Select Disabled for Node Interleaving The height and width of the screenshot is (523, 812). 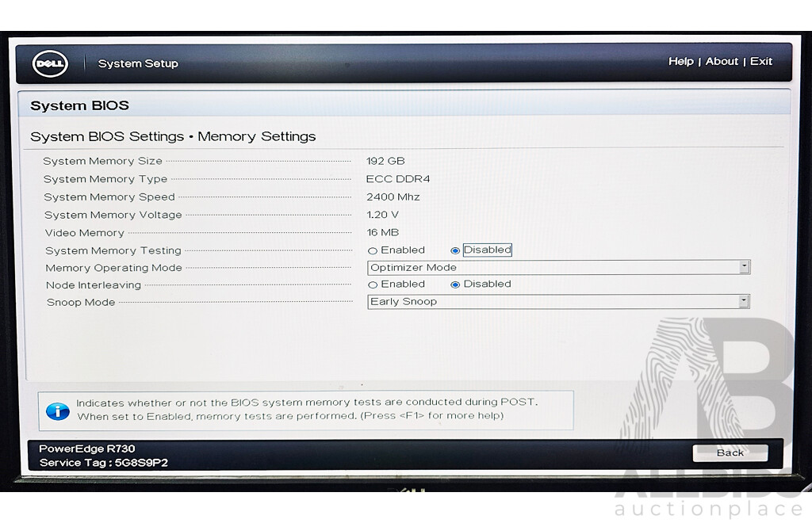455,285
